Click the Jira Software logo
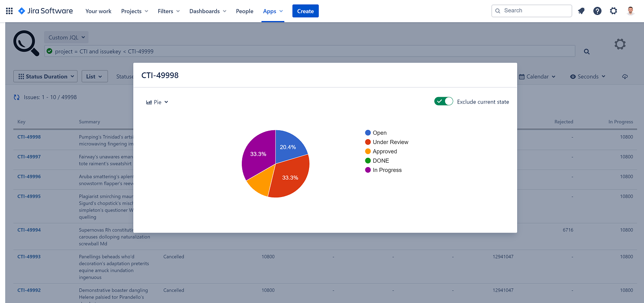This screenshot has width=644, height=303. tap(46, 11)
